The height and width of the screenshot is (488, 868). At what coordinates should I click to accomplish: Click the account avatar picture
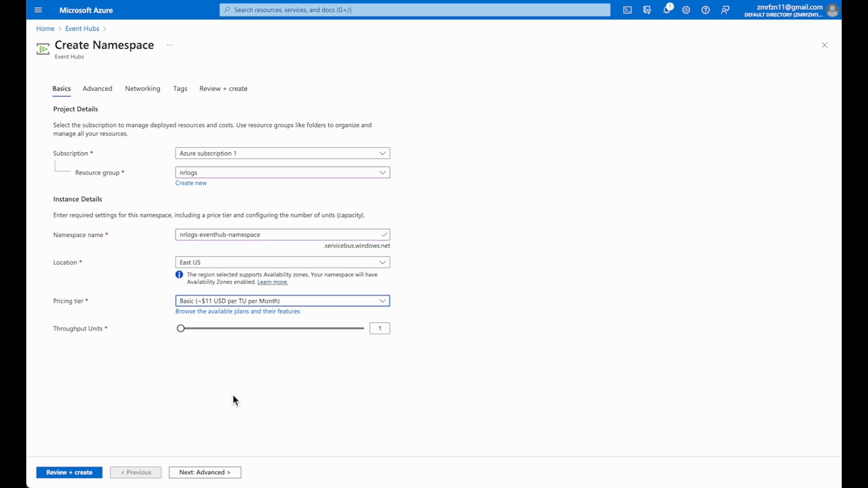832,10
